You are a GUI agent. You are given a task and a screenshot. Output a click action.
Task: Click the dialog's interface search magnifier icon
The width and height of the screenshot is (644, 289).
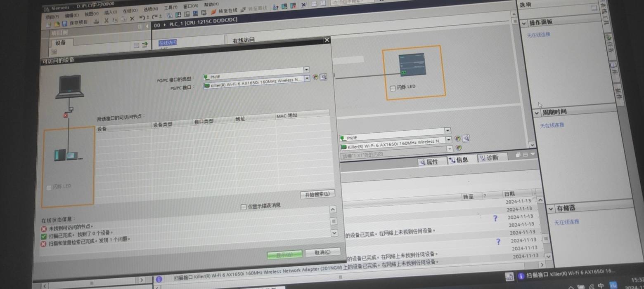(324, 77)
